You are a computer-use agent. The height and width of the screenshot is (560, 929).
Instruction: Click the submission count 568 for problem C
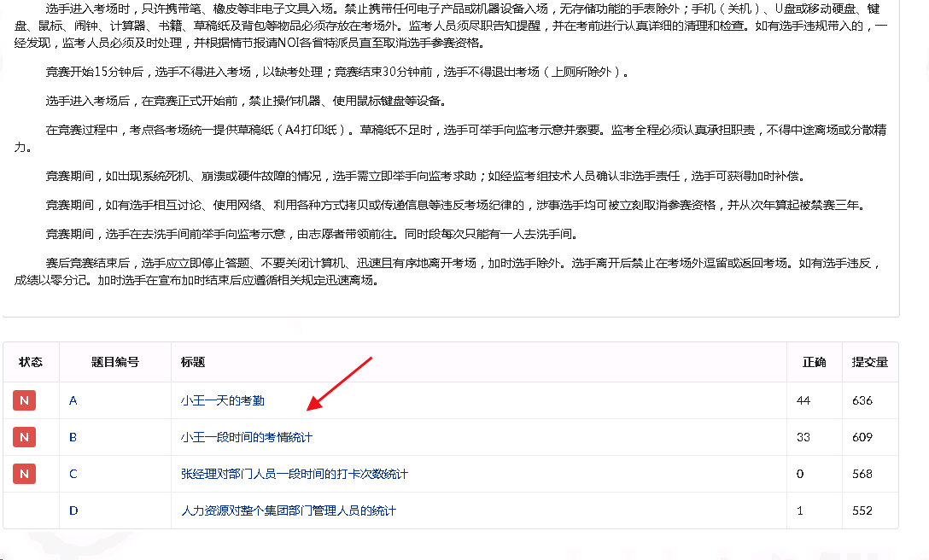862,474
